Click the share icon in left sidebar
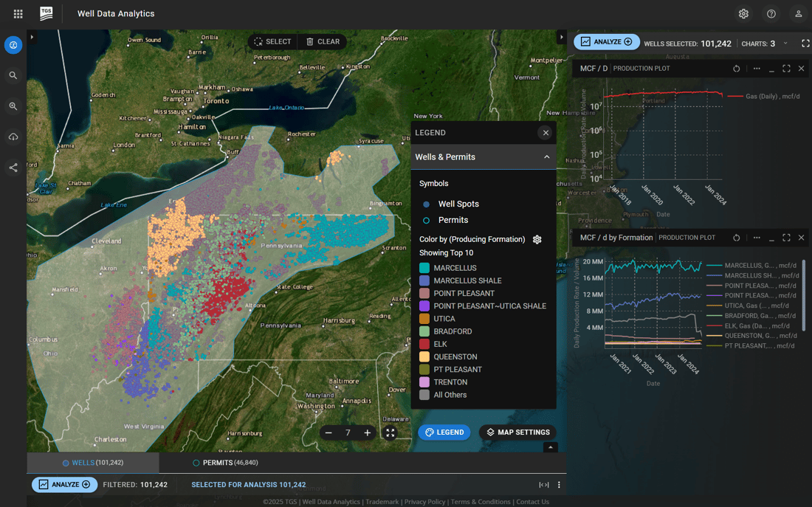Image resolution: width=812 pixels, height=507 pixels. tap(13, 168)
